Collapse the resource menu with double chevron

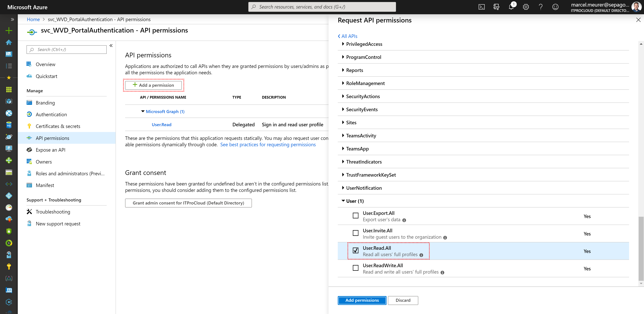pyautogui.click(x=111, y=45)
